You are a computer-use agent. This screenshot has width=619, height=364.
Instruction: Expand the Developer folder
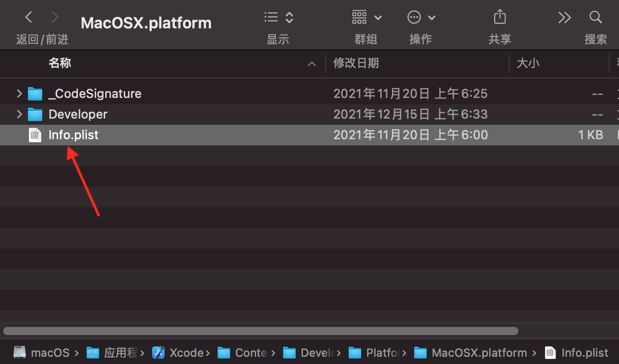pos(20,114)
